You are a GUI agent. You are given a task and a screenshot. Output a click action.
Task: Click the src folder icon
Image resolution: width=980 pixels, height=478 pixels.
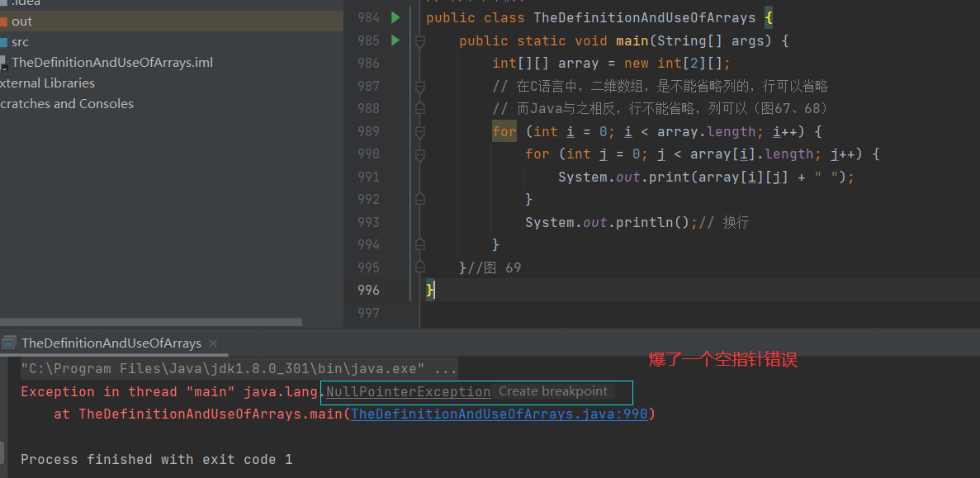click(x=3, y=42)
